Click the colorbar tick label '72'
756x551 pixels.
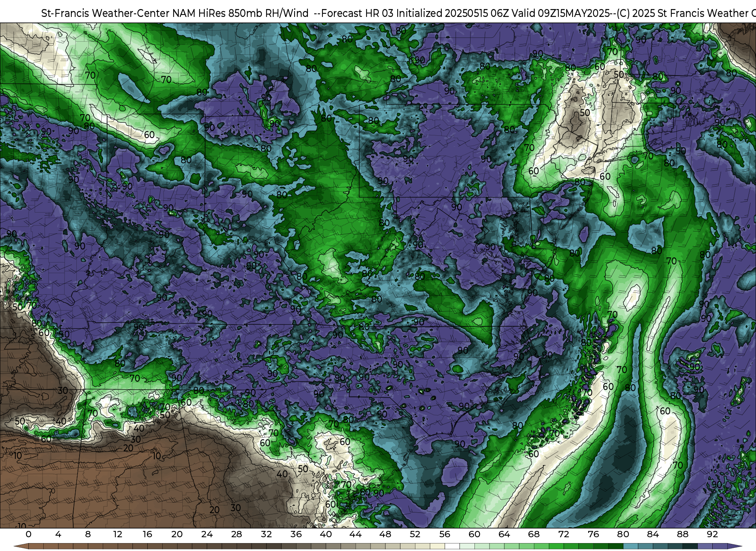pos(563,534)
